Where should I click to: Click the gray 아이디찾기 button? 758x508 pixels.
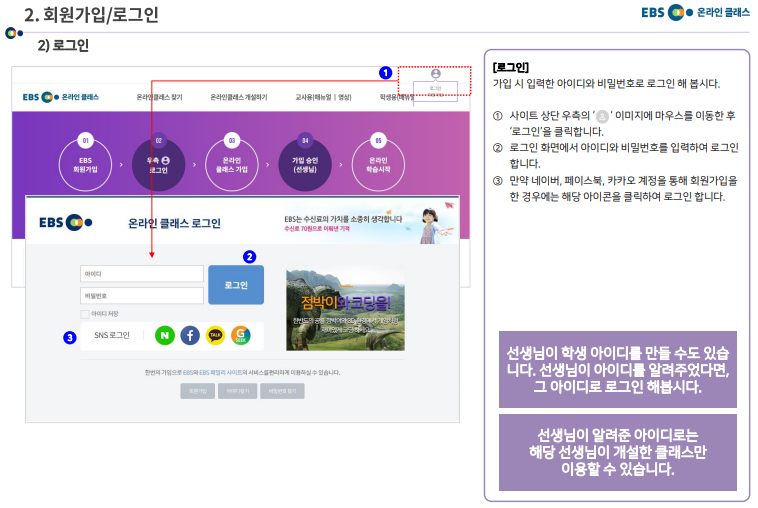point(238,391)
